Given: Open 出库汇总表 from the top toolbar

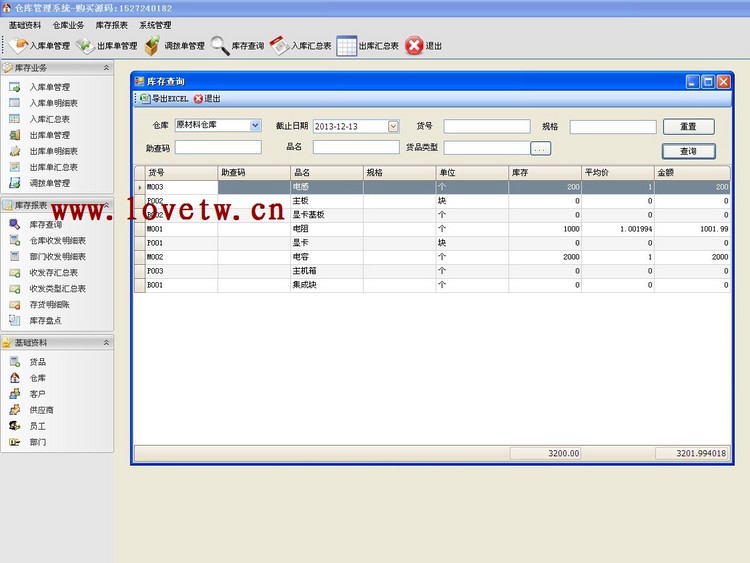Looking at the screenshot, I should [x=367, y=46].
